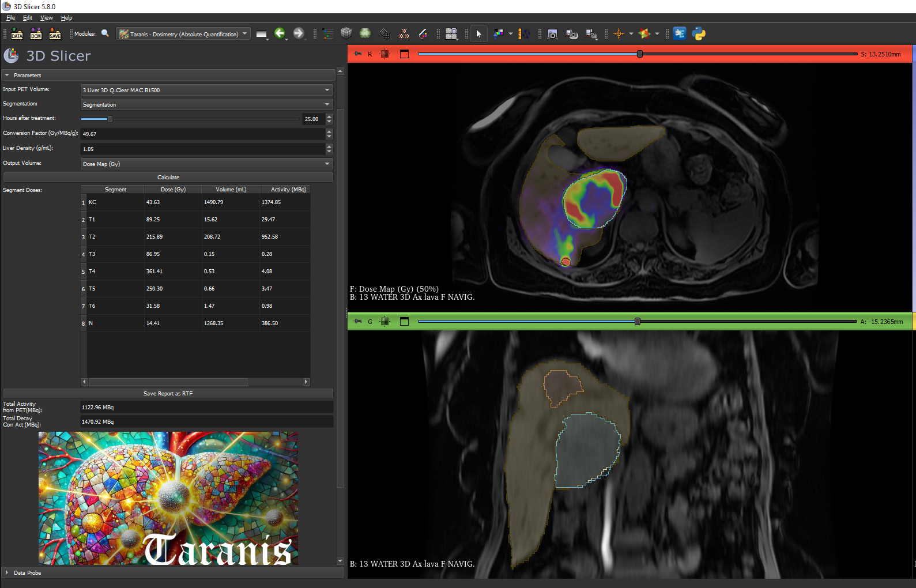Open the View menu
Viewport: 916px width, 588px height.
[47, 18]
